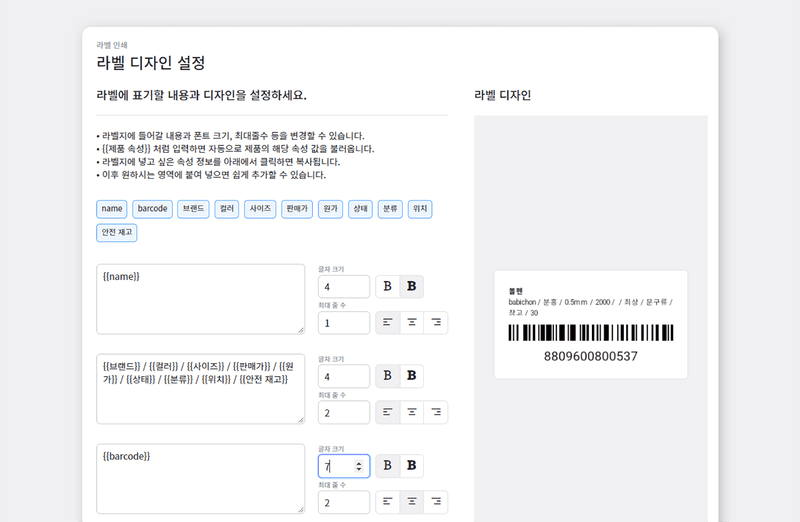Right-align the {{barcode}} row
The image size is (800, 522).
click(x=436, y=502)
